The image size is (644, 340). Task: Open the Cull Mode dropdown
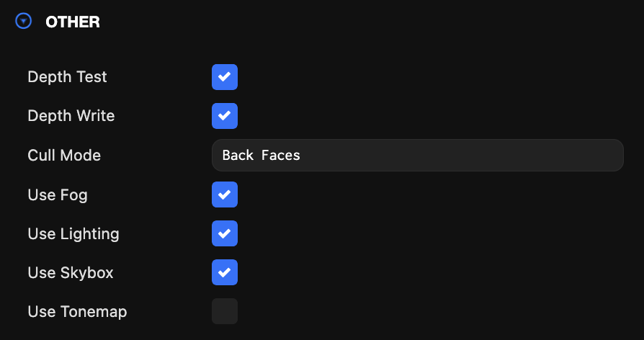click(x=418, y=155)
